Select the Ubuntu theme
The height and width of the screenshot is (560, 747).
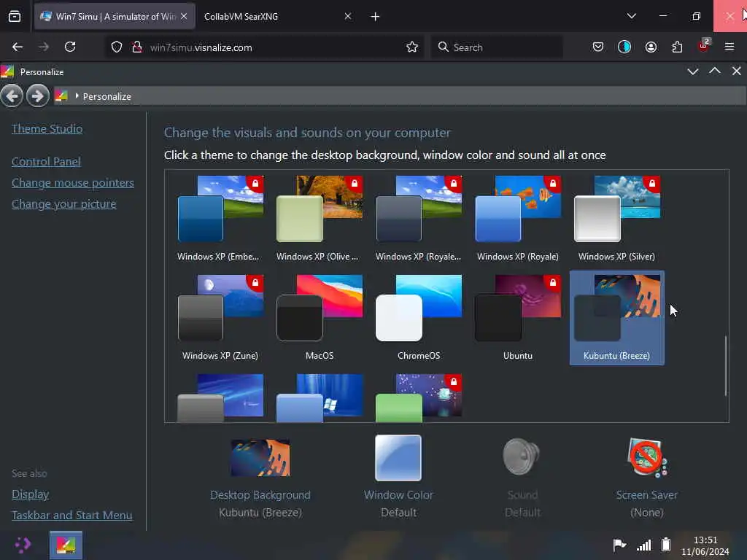tap(518, 318)
